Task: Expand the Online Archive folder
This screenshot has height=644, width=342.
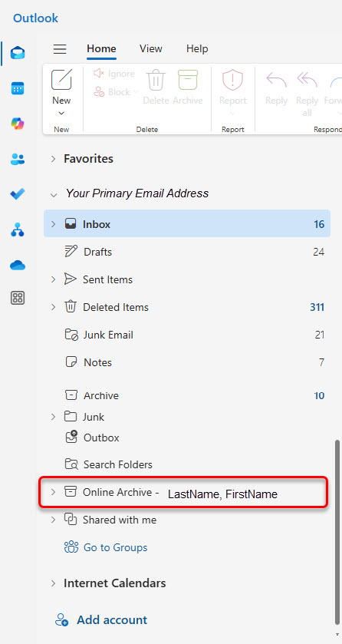Action: (53, 492)
